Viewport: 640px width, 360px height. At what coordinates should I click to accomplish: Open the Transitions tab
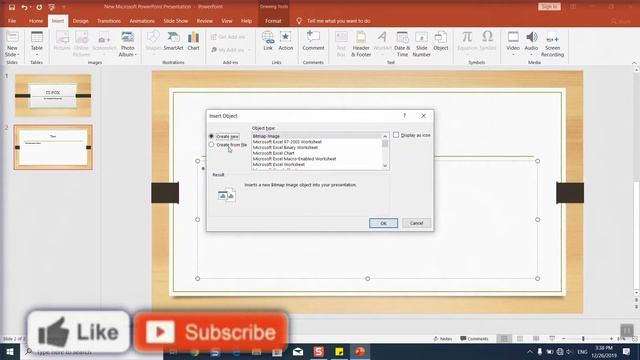[x=109, y=21]
